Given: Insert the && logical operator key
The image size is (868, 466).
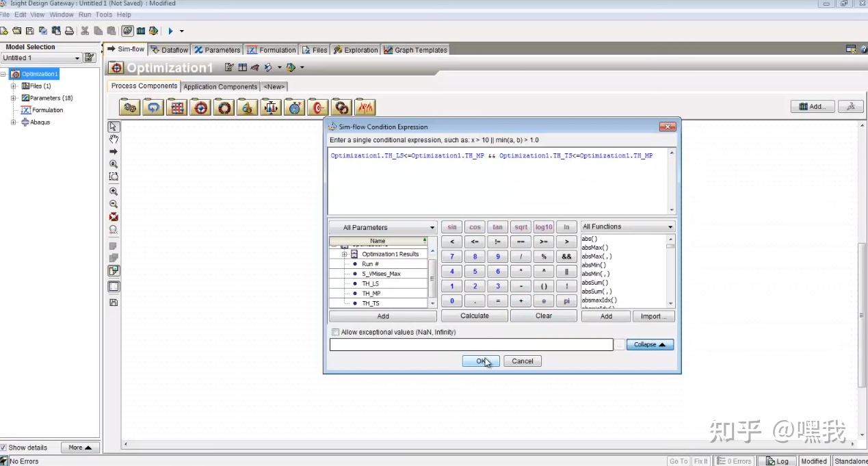Looking at the screenshot, I should click(567, 257).
